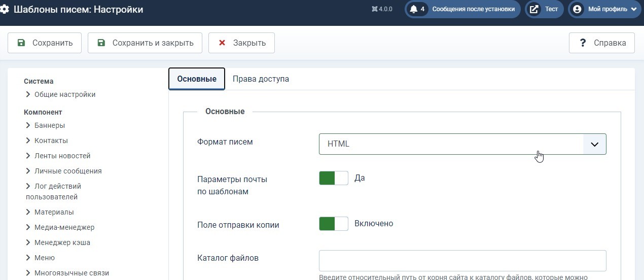This screenshot has height=280, width=644.
Task: Click the Формат писем field label
Action: [225, 142]
